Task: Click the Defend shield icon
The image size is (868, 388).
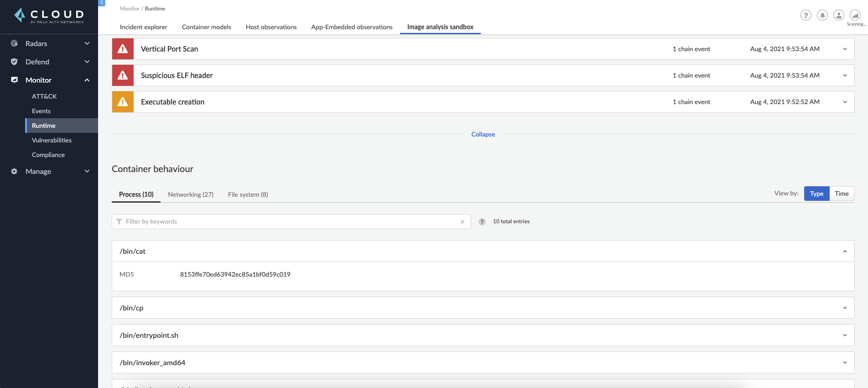Action: 14,62
